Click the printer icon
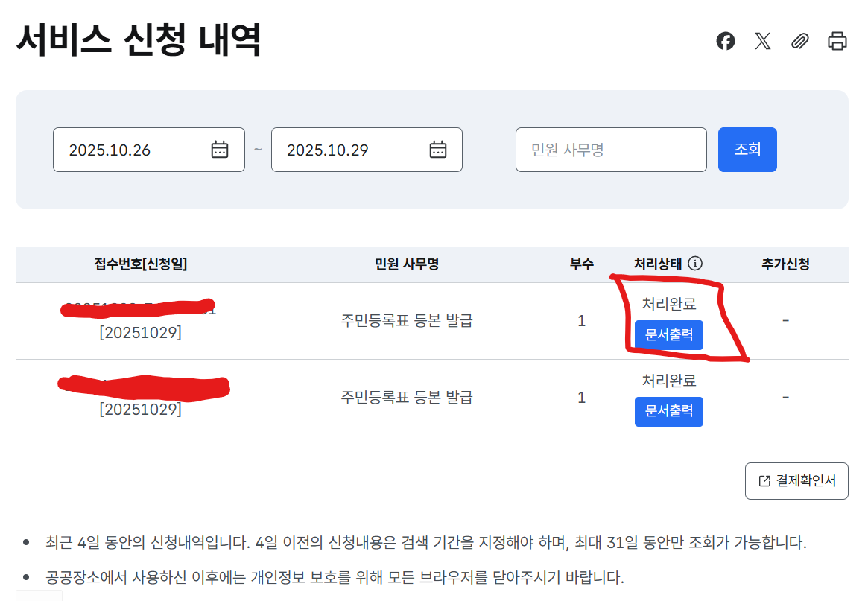Image resolution: width=868 pixels, height=601 pixels. pyautogui.click(x=837, y=41)
